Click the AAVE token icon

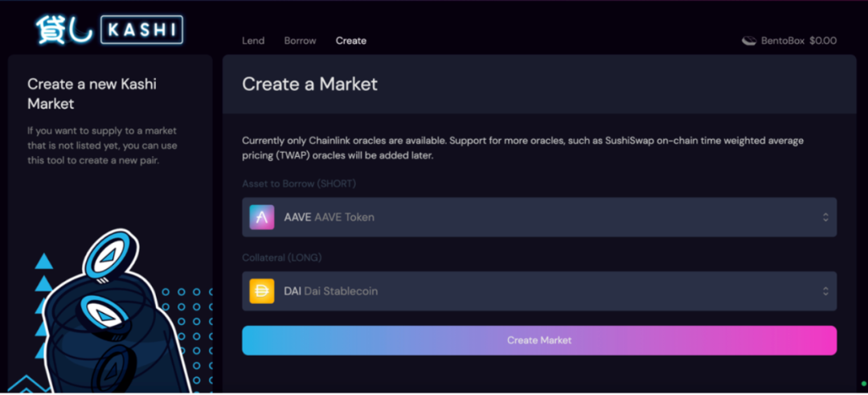coord(262,217)
